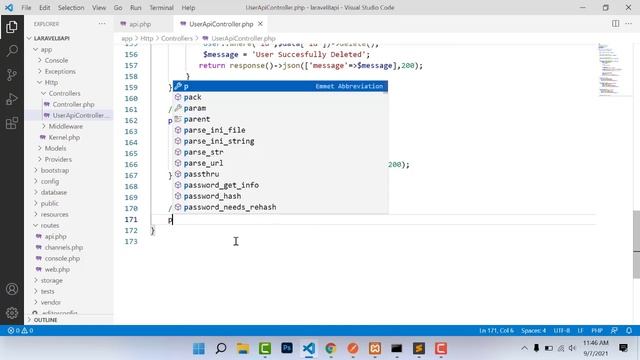640x360 pixels.
Task: Open the Selection menu
Action: coord(71,7)
